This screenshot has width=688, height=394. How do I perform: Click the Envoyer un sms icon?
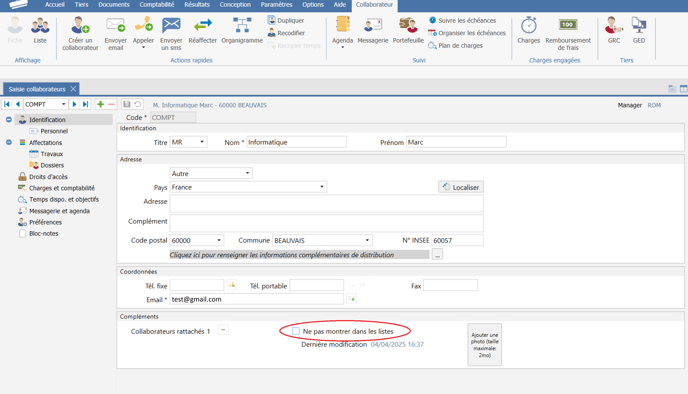[171, 25]
